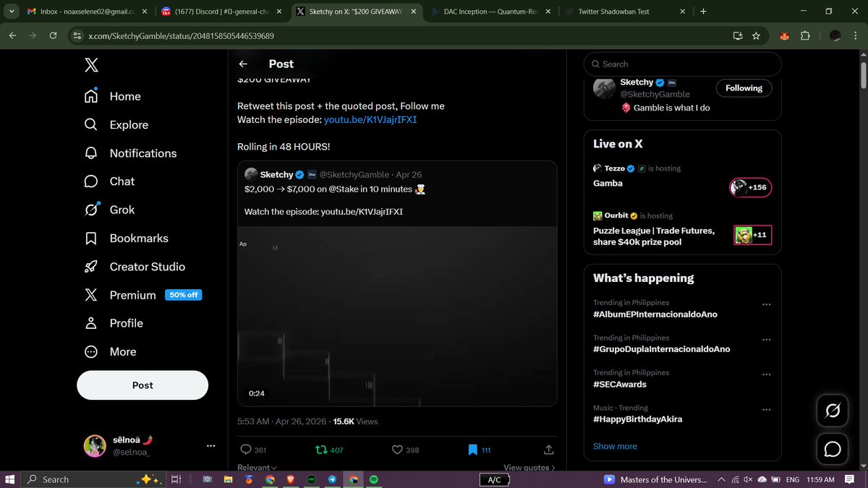Open the Explore page
Image resolution: width=868 pixels, height=488 pixels.
click(116, 124)
